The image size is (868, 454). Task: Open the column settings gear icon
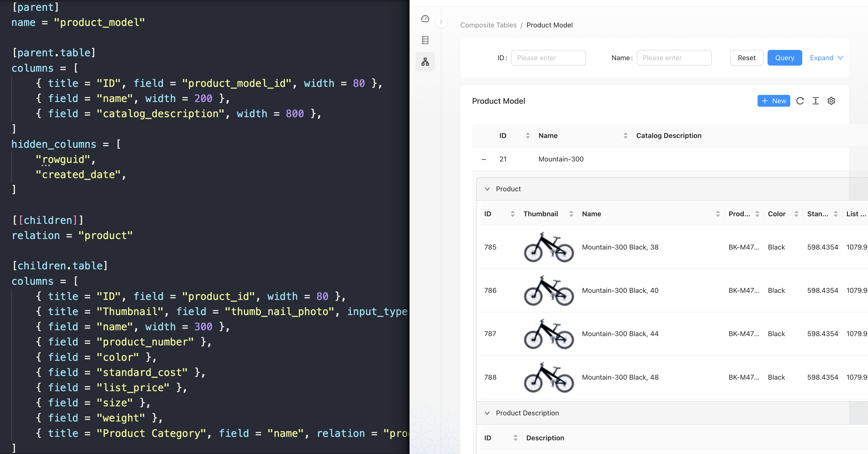tap(831, 101)
